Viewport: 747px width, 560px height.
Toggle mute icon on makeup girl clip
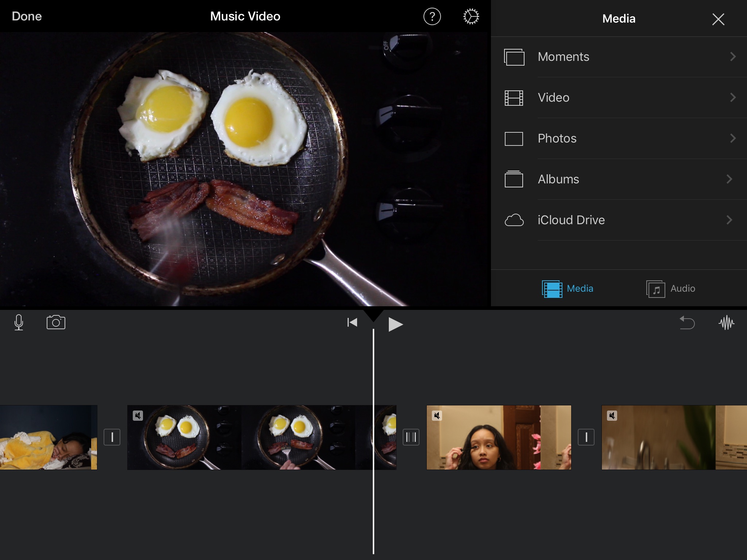[x=437, y=416]
